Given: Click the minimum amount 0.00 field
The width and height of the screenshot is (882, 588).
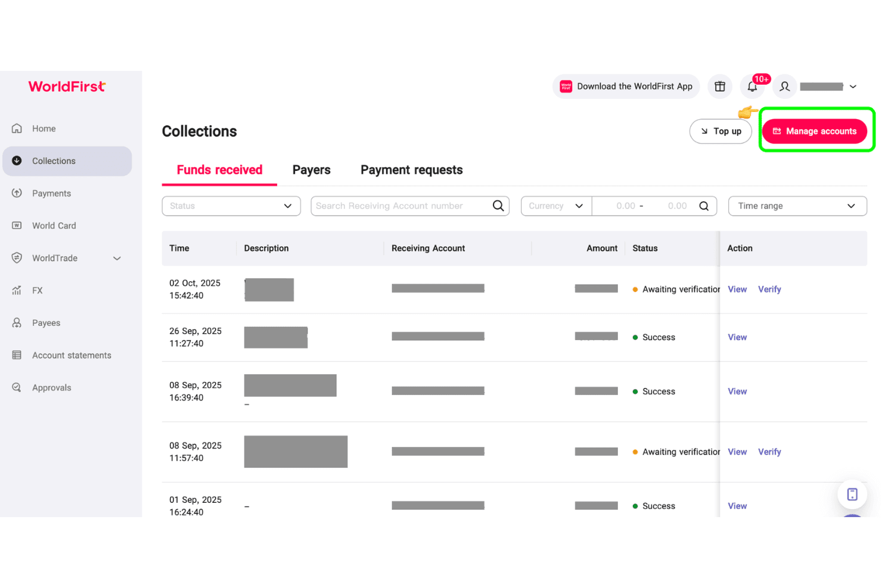Looking at the screenshot, I should pyautogui.click(x=625, y=206).
